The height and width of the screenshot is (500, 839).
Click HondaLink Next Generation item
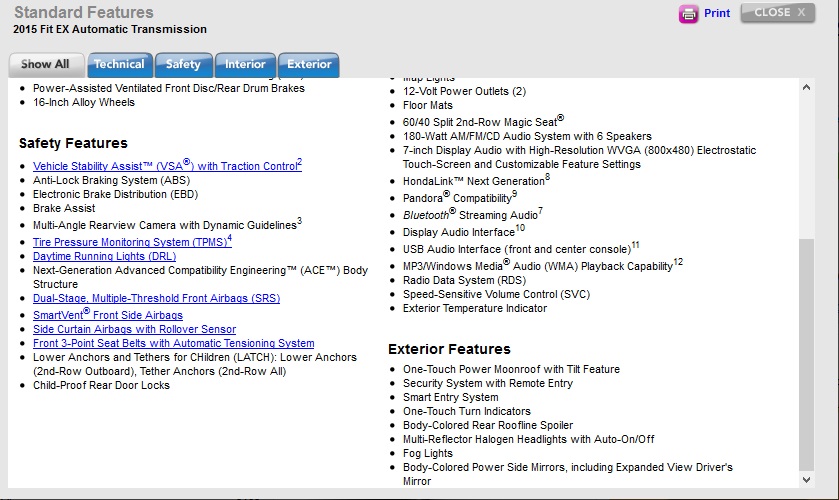click(x=476, y=180)
